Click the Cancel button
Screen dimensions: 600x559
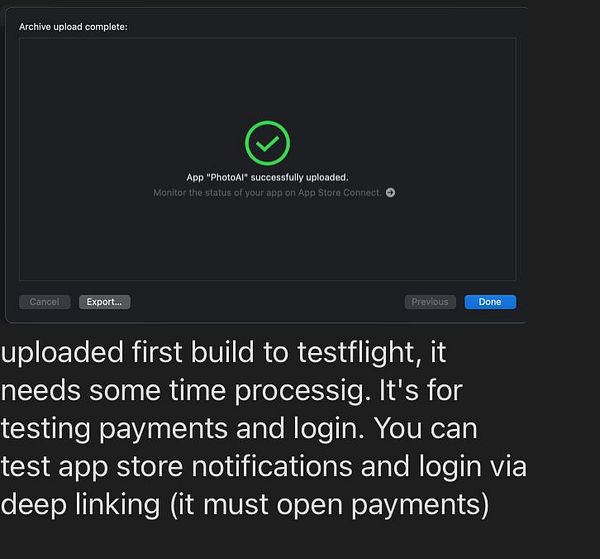(44, 302)
